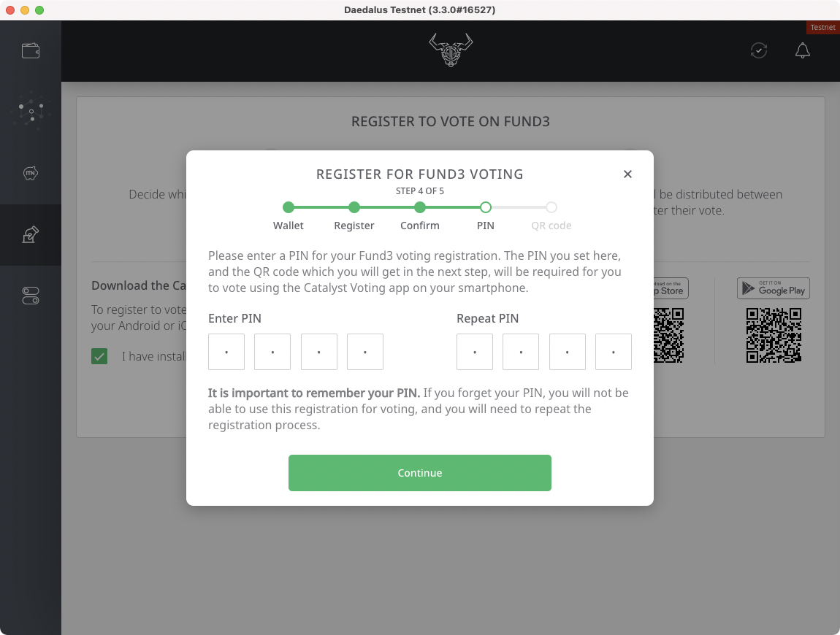
Task: Focus the third Repeat PIN digit box
Action: point(568,352)
